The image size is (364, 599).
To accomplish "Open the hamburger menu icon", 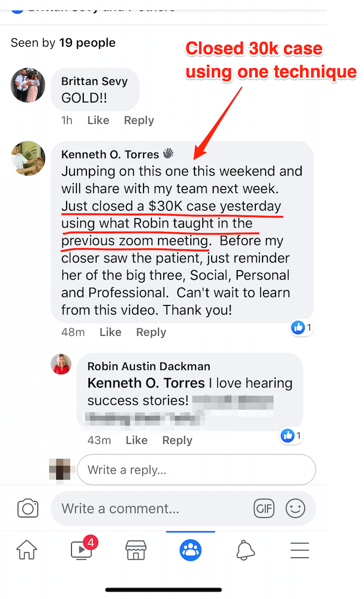I will [x=300, y=550].
